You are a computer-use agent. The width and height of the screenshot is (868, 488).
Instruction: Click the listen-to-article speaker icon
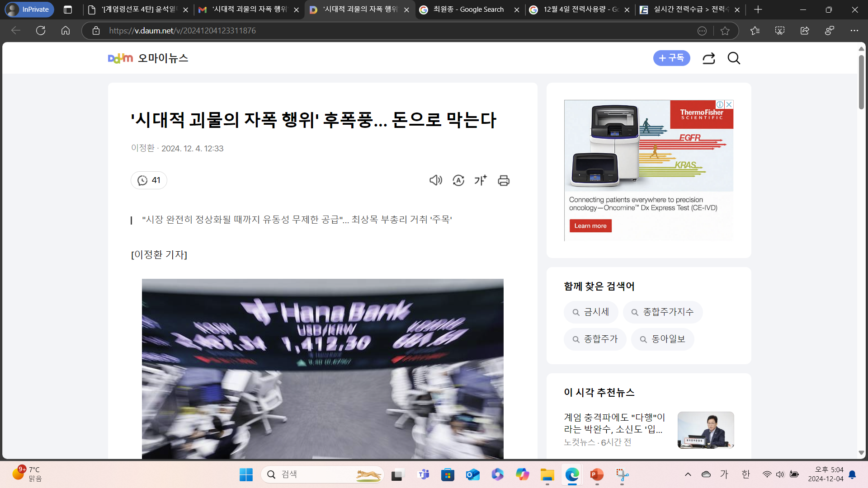(x=435, y=180)
